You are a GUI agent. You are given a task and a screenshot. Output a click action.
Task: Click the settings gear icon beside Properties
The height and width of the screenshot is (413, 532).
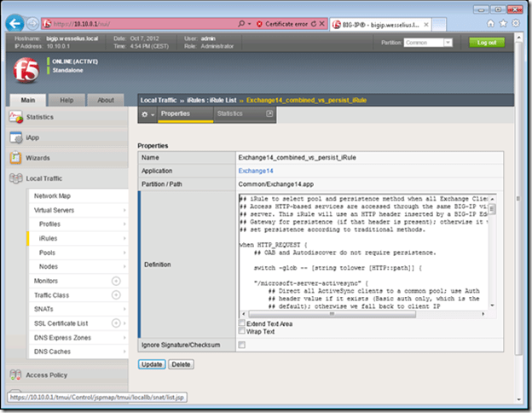tap(147, 113)
